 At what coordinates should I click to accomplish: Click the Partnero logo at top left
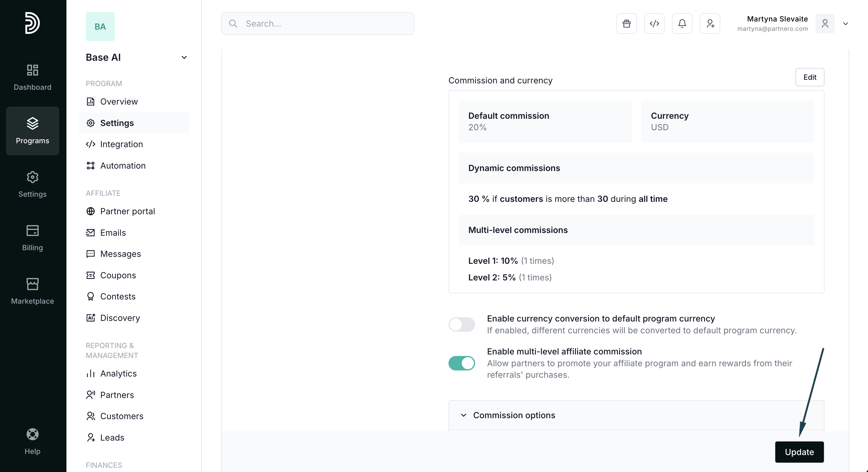[32, 23]
